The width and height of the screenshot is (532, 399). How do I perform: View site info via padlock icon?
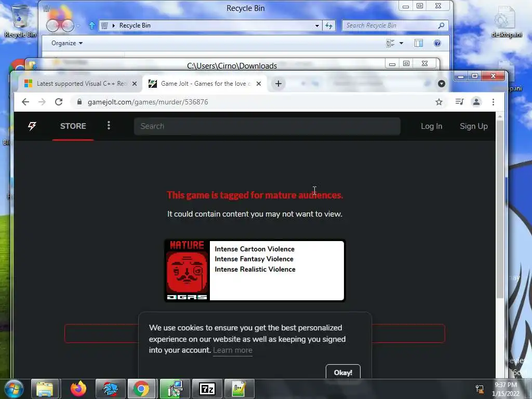79,102
